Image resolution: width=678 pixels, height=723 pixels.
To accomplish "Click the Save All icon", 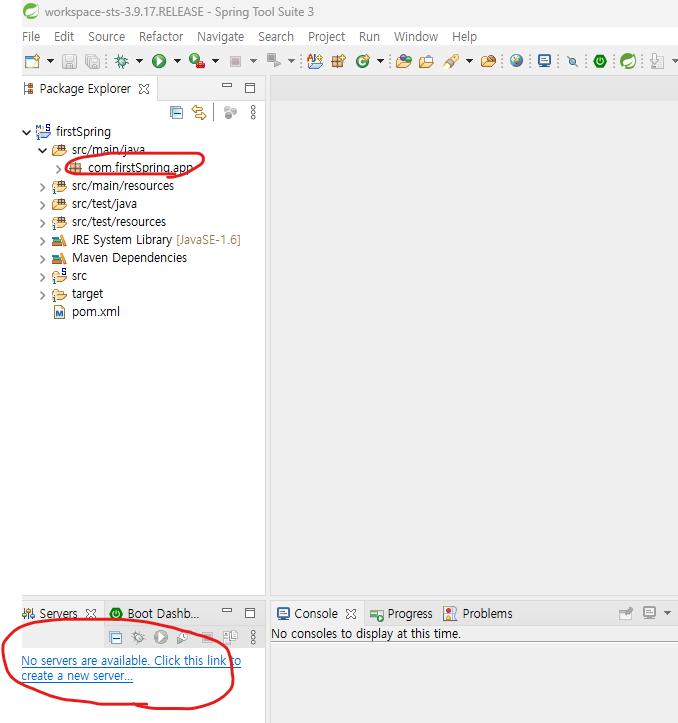I will tap(92, 61).
